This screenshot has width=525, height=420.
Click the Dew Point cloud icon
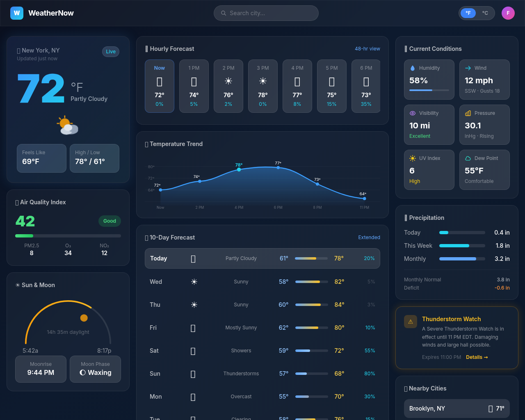[x=468, y=158]
